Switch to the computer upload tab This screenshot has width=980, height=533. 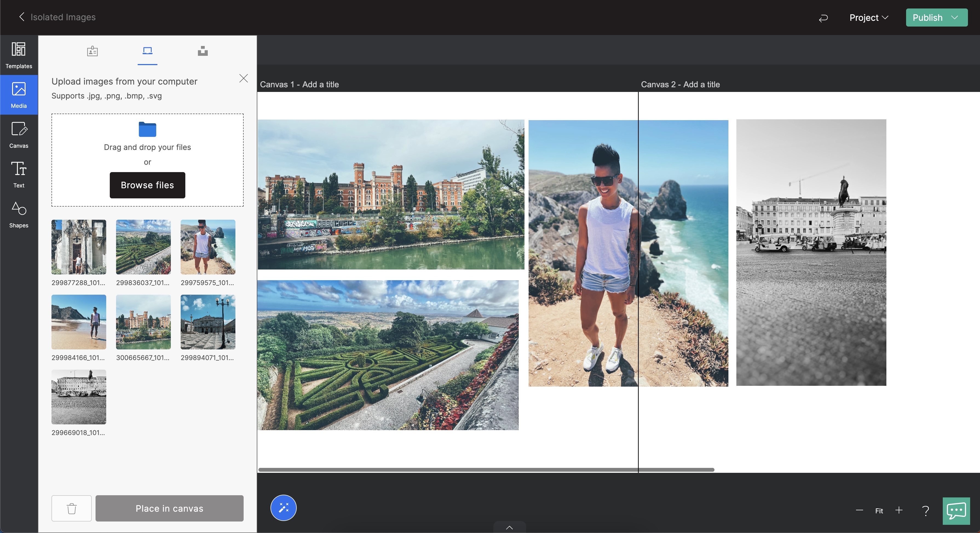click(147, 51)
